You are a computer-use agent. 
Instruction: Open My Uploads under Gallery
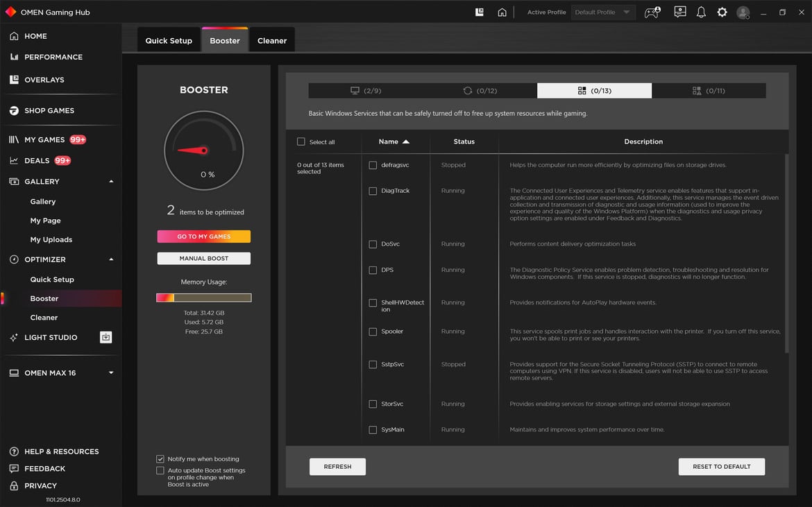coord(51,240)
